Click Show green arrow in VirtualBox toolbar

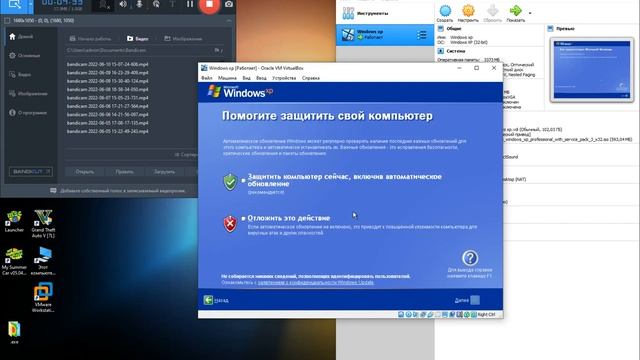(x=516, y=13)
